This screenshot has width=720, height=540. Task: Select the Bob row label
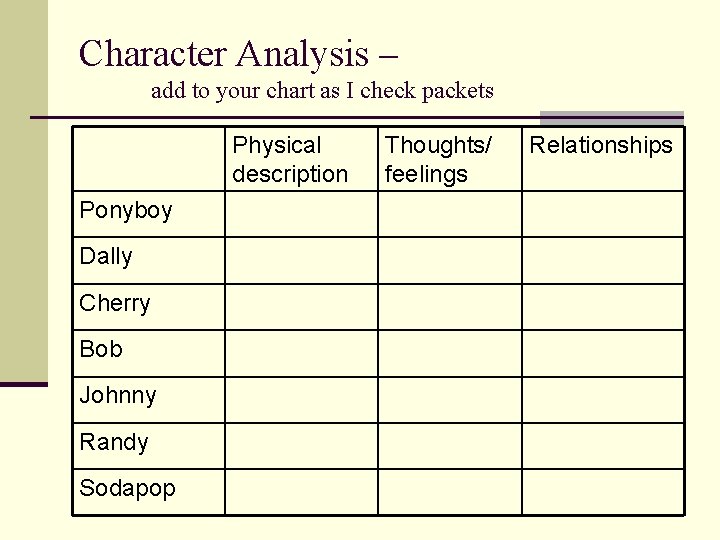(101, 349)
